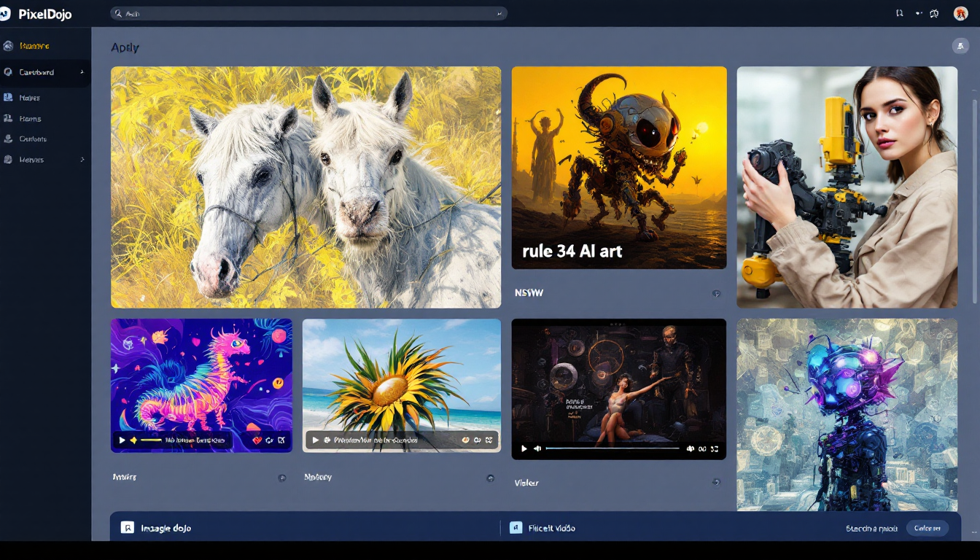Image resolution: width=980 pixels, height=560 pixels.
Task: Toggle fullscreen on the sunflower video
Action: 490,440
